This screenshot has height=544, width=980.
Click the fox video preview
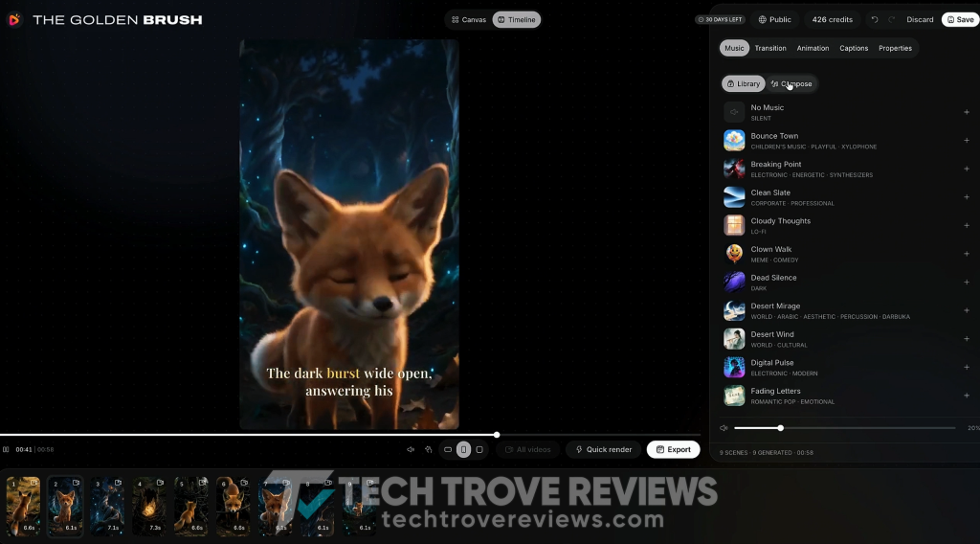pyautogui.click(x=349, y=235)
